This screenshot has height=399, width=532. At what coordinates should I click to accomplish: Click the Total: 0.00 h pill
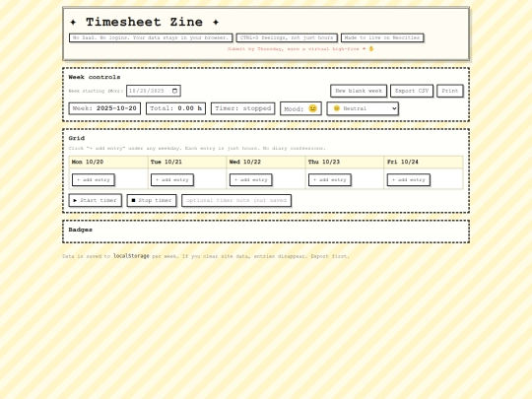click(175, 108)
